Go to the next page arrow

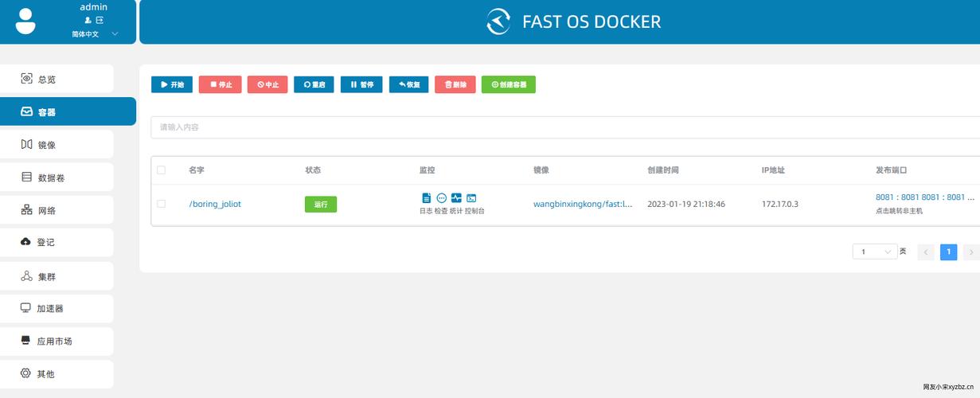[971, 252]
